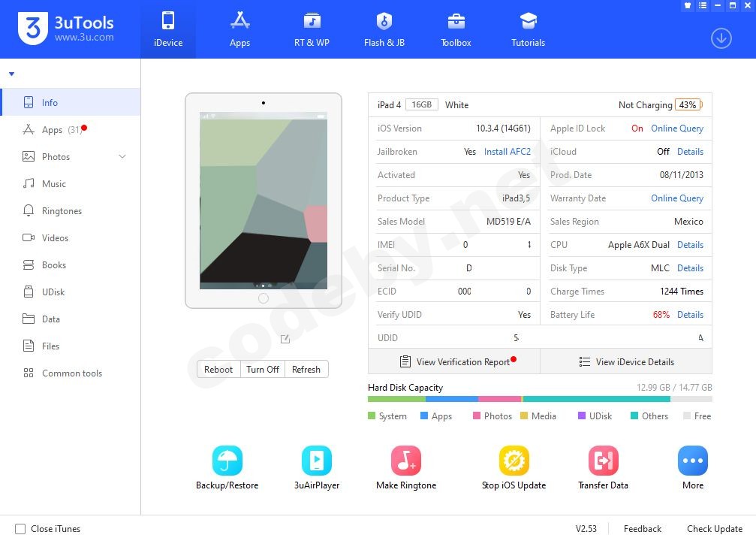Viewport: 756px width, 541px height.
Task: Click the MD519 E/A sales model value
Action: (x=508, y=222)
